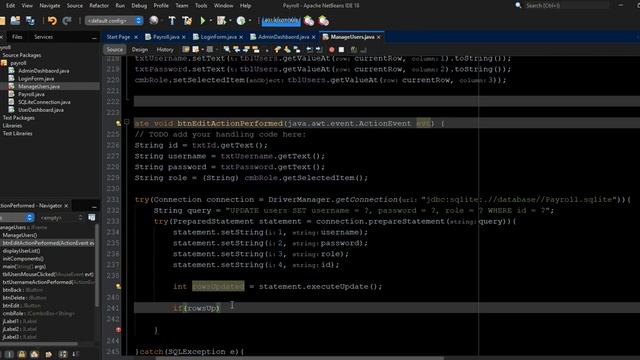Click the Last Edit icon in the editor toolbar
Screen dimensions: 640x360
pyautogui.click(x=186, y=50)
